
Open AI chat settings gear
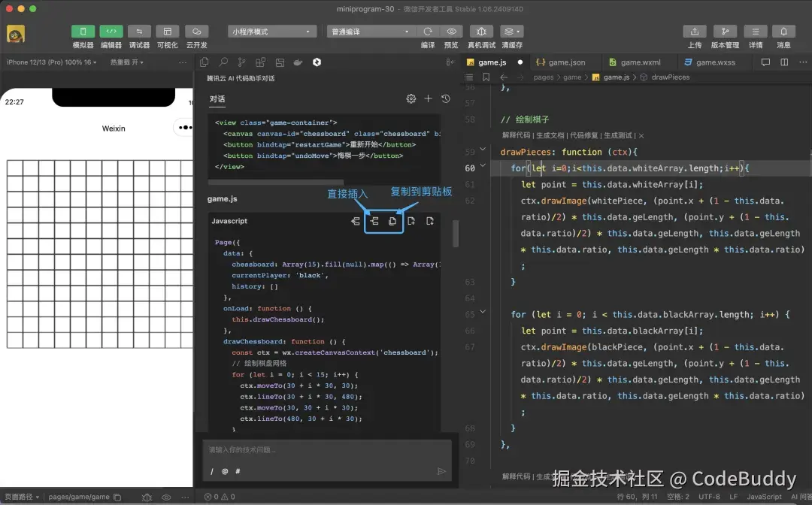pyautogui.click(x=411, y=98)
